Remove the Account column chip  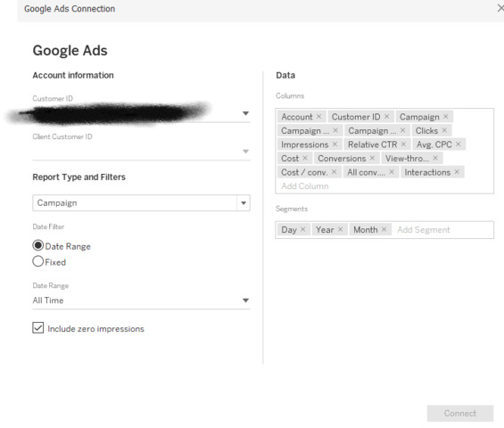point(318,117)
